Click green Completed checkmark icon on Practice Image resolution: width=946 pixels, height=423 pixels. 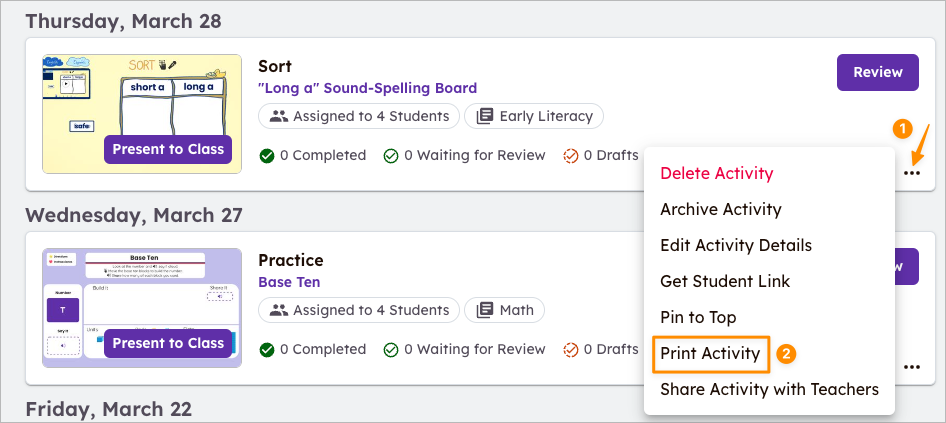pyautogui.click(x=267, y=349)
